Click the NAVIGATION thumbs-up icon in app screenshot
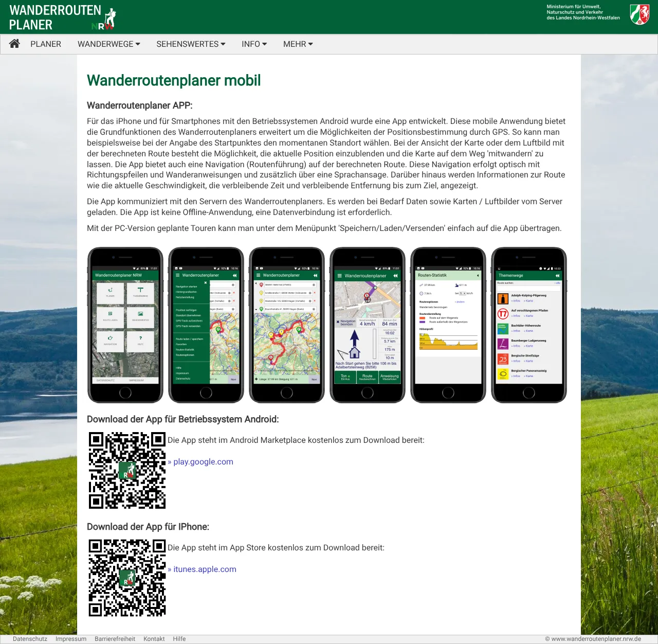The width and height of the screenshot is (658, 644). (x=110, y=338)
